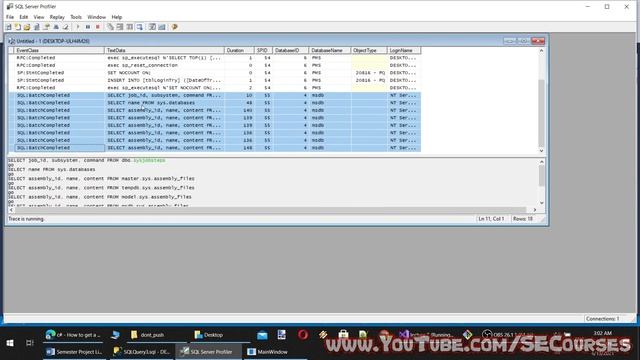Viewport: 640px width, 360px height.
Task: Open a trace file with the yellow folder icon
Action: (x=27, y=27)
